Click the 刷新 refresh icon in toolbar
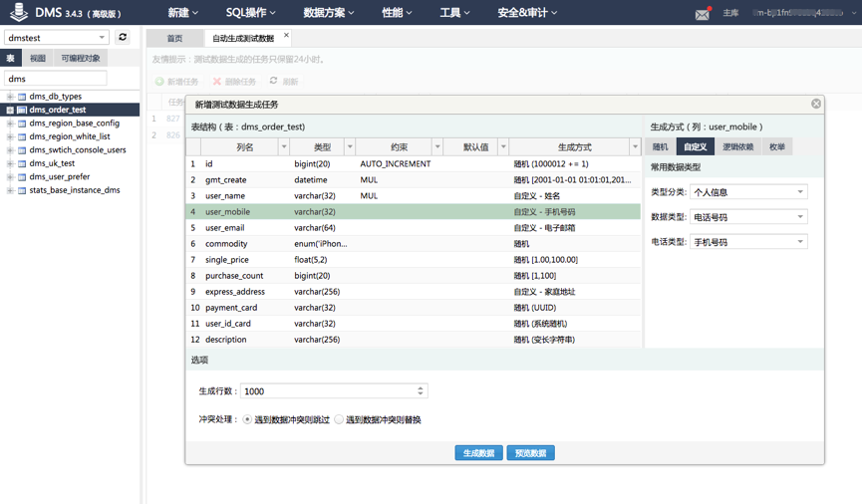 (x=273, y=81)
